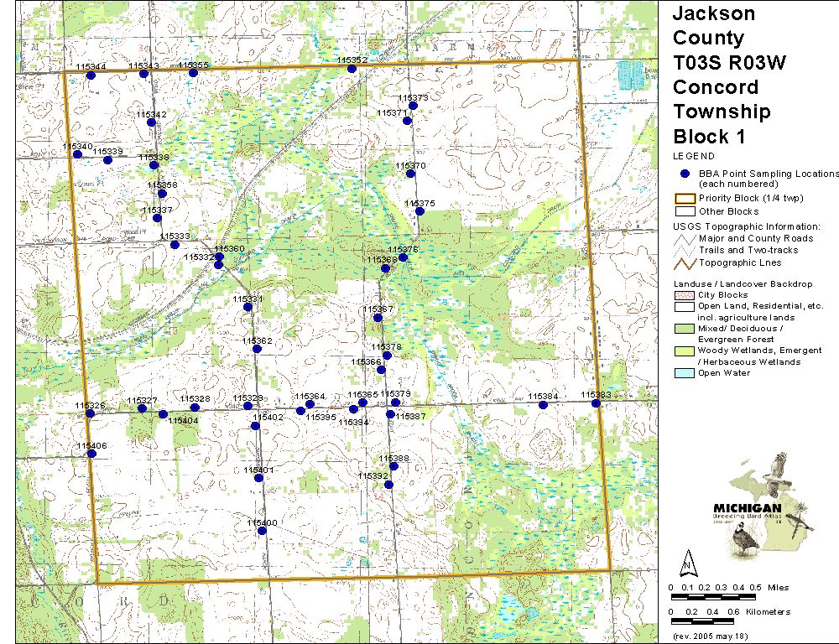Select sampling point 115352 on the north border
839x644 pixels.
click(352, 69)
